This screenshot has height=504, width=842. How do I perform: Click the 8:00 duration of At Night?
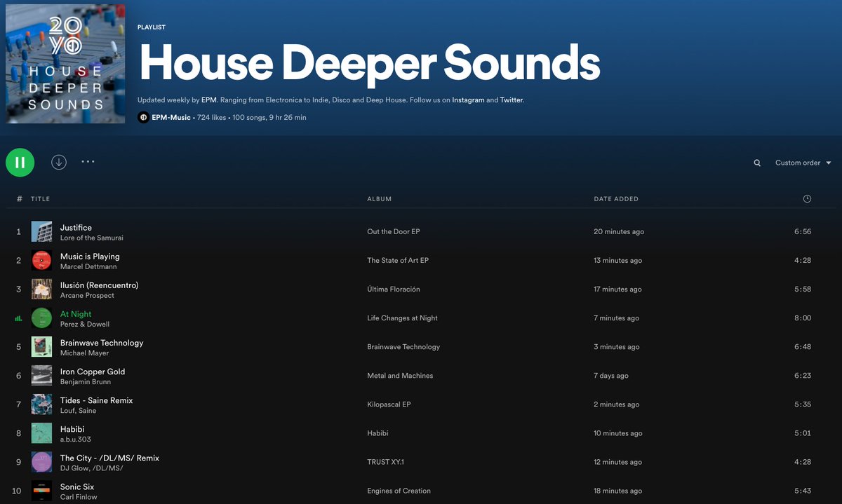803,318
